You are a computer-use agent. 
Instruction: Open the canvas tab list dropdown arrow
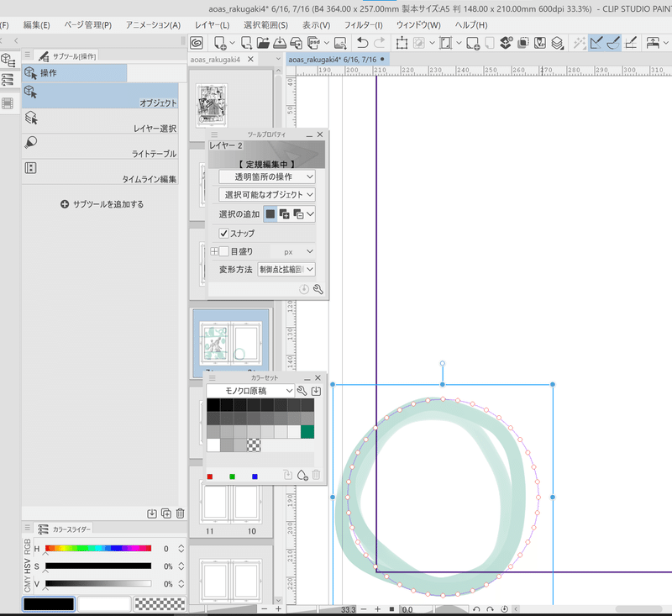click(x=278, y=59)
